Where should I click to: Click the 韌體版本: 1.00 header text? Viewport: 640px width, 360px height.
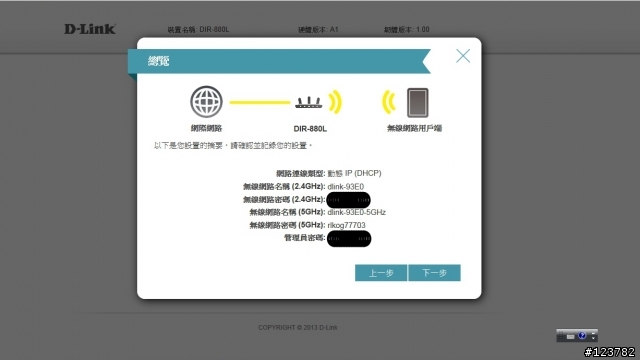click(407, 29)
